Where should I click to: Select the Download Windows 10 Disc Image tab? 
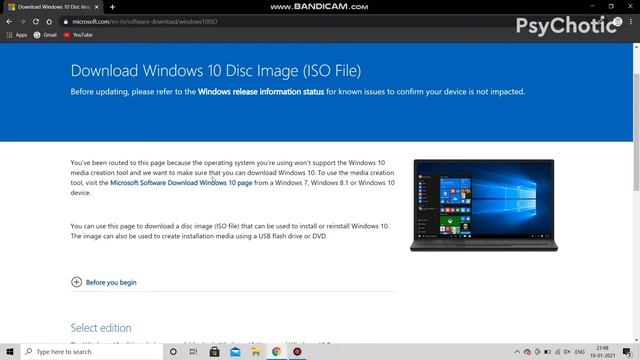[x=53, y=7]
